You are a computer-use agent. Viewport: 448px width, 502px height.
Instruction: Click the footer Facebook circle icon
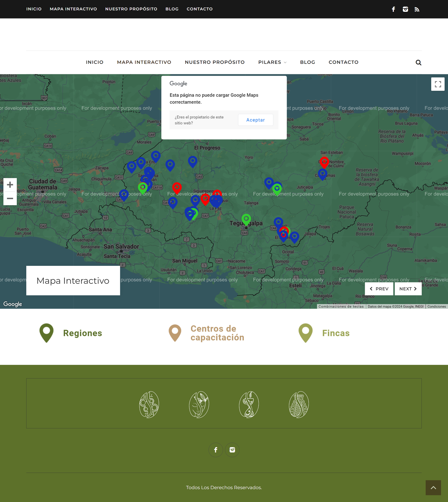pyautogui.click(x=216, y=450)
